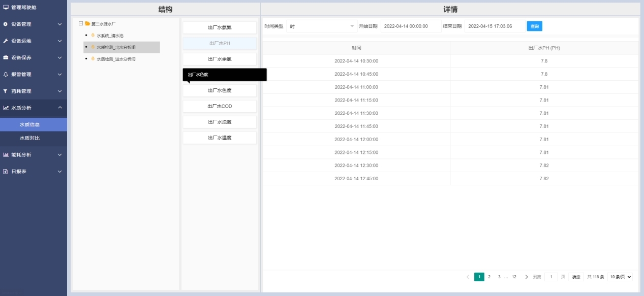The image size is (644, 296).
Task: Collapse the 水质分析 sidebar menu
Action: [59, 108]
